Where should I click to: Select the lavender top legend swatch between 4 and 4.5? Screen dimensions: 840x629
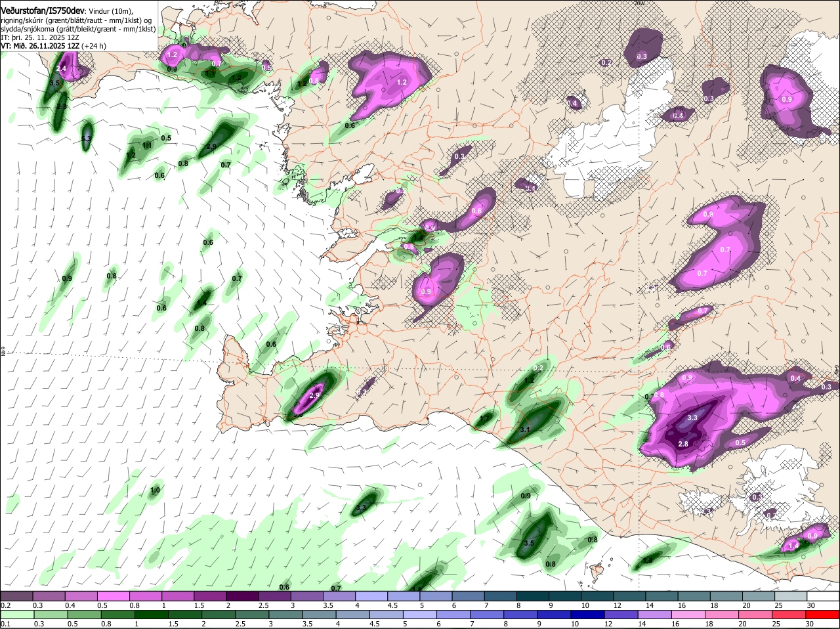tap(371, 596)
